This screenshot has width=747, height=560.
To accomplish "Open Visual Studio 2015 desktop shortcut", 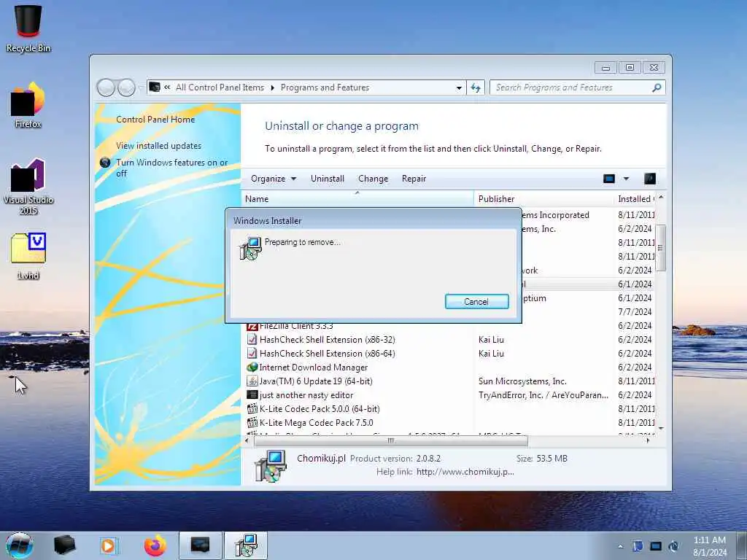I will coord(28,187).
